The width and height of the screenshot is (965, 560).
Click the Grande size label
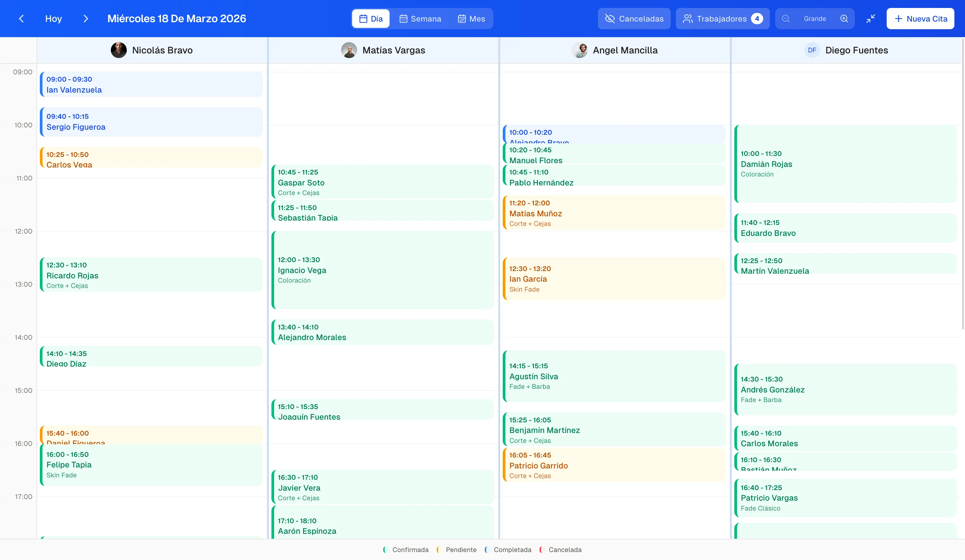coord(815,19)
